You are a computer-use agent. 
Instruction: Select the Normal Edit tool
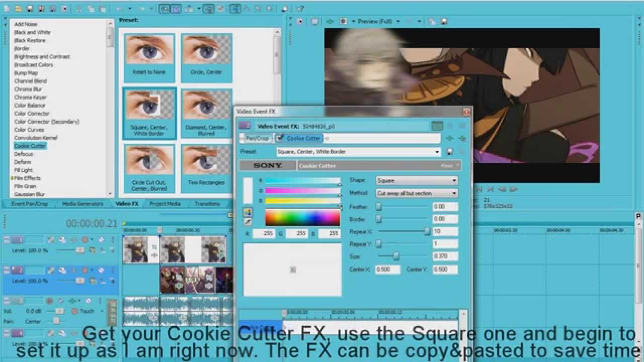(x=235, y=9)
